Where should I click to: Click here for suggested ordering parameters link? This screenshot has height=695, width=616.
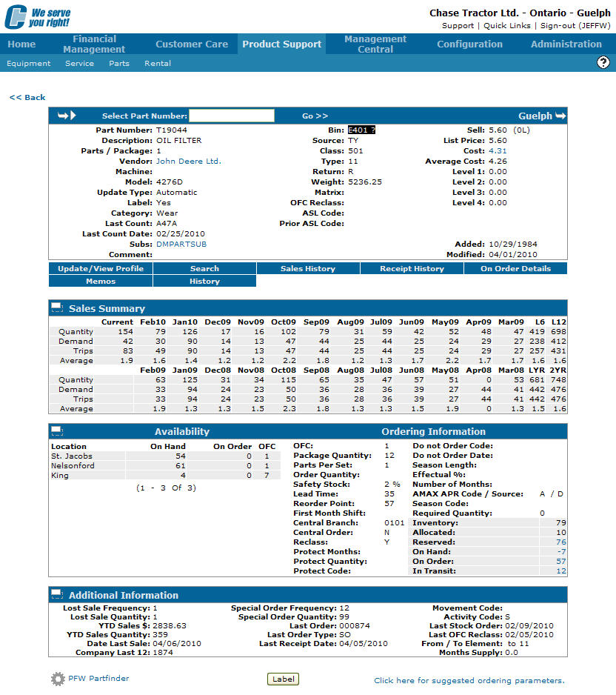tap(469, 680)
